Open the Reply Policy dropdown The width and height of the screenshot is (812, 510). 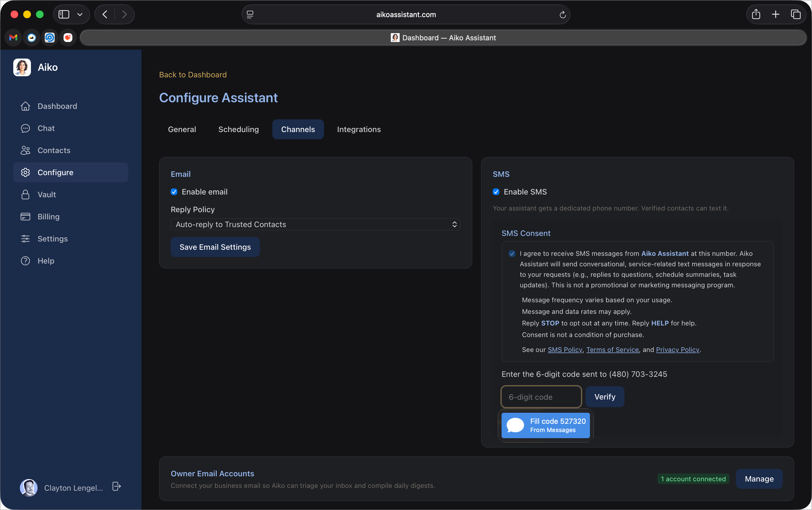coord(315,225)
